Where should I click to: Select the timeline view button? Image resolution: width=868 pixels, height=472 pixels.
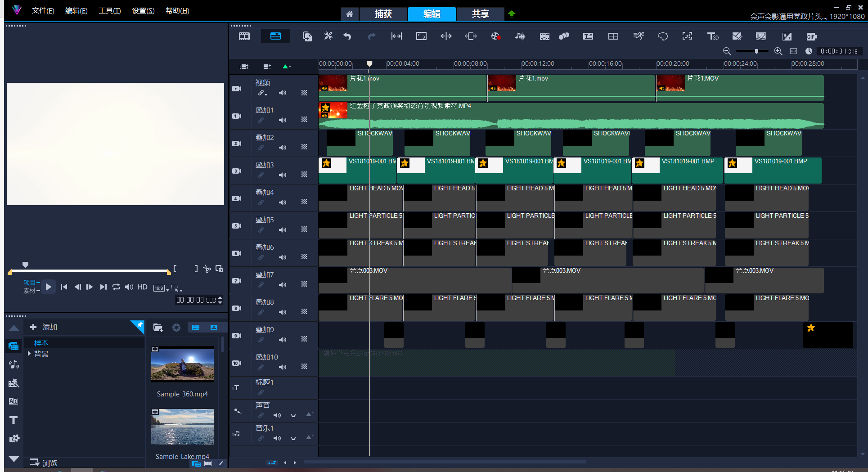coord(275,36)
